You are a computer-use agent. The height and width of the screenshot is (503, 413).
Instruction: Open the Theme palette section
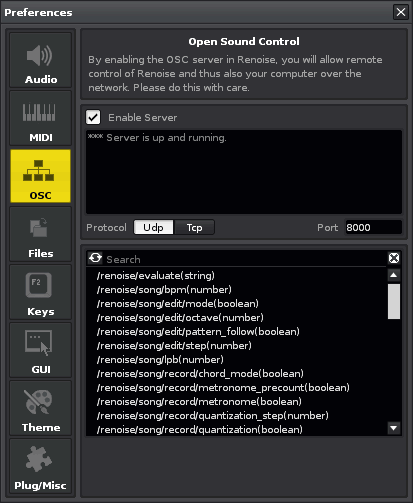[40, 408]
